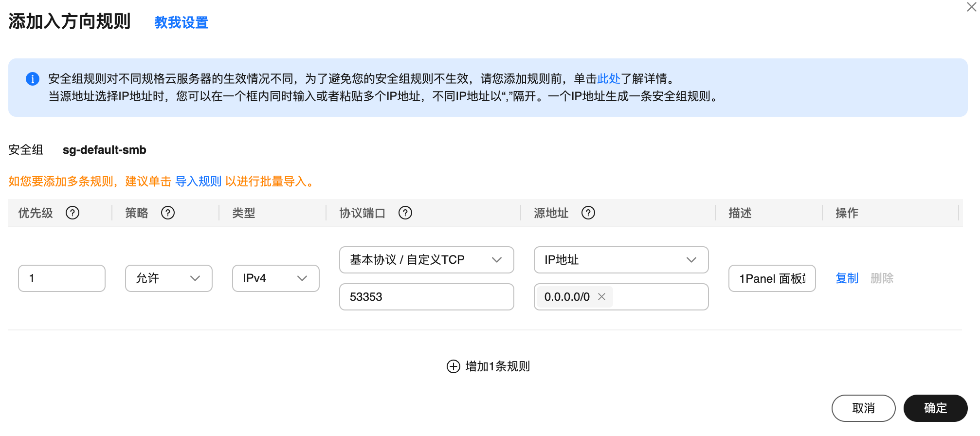Close the add inbound rule dialog
980x436 pixels.
click(971, 7)
